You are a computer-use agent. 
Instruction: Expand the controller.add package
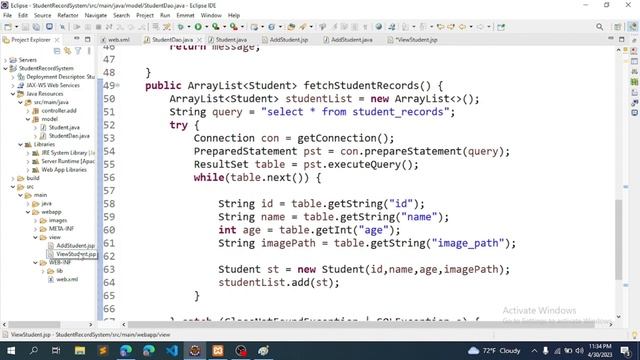28,111
